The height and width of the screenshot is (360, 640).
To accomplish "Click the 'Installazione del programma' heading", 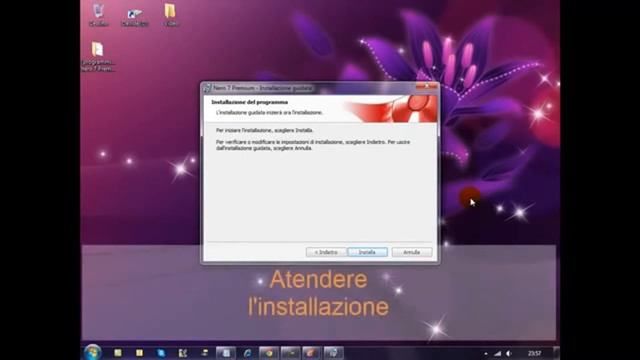I will click(x=249, y=102).
